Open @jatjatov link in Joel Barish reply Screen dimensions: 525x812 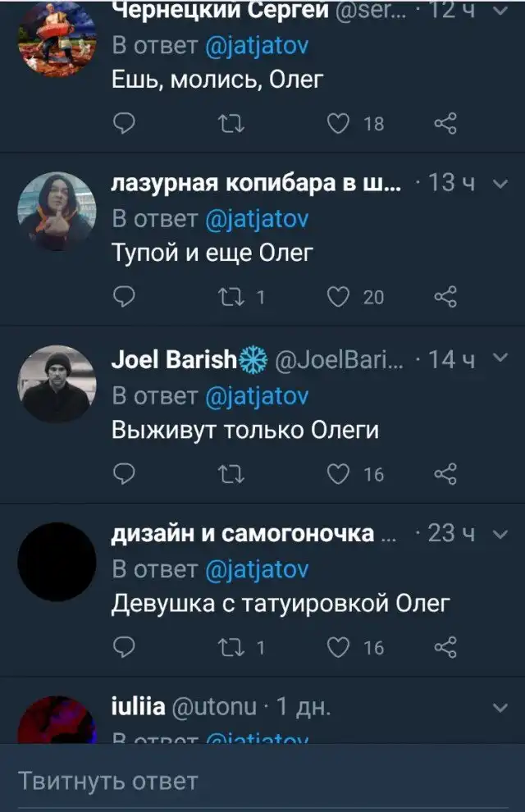[257, 397]
